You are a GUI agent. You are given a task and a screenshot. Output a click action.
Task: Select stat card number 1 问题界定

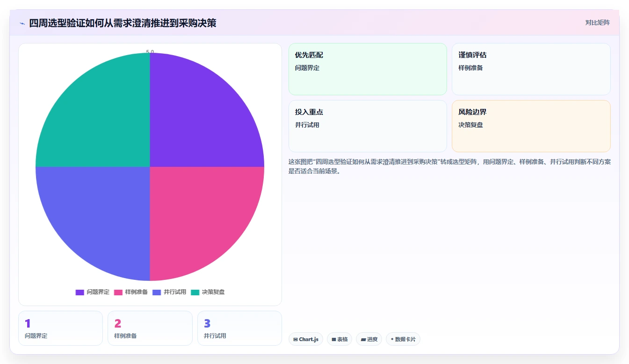(60, 328)
